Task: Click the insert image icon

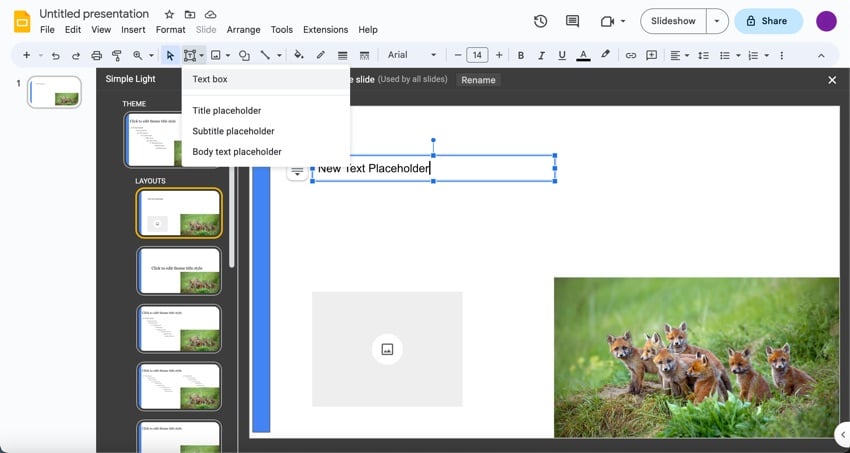Action: (x=215, y=55)
